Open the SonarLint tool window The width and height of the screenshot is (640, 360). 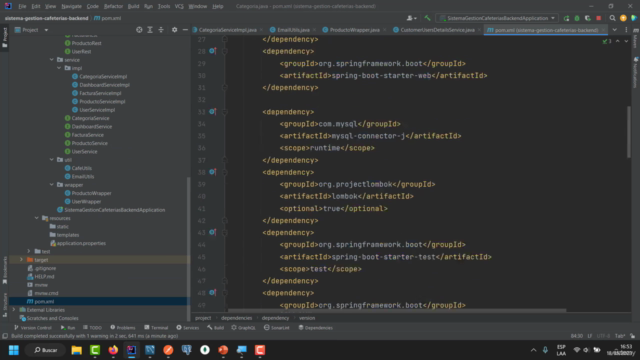(x=276, y=327)
